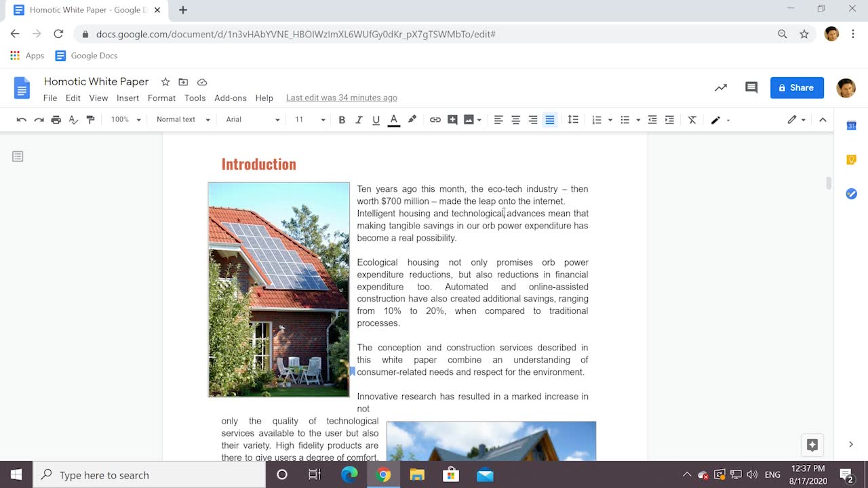Print the document using printer icon
The image size is (868, 488).
click(x=56, y=120)
